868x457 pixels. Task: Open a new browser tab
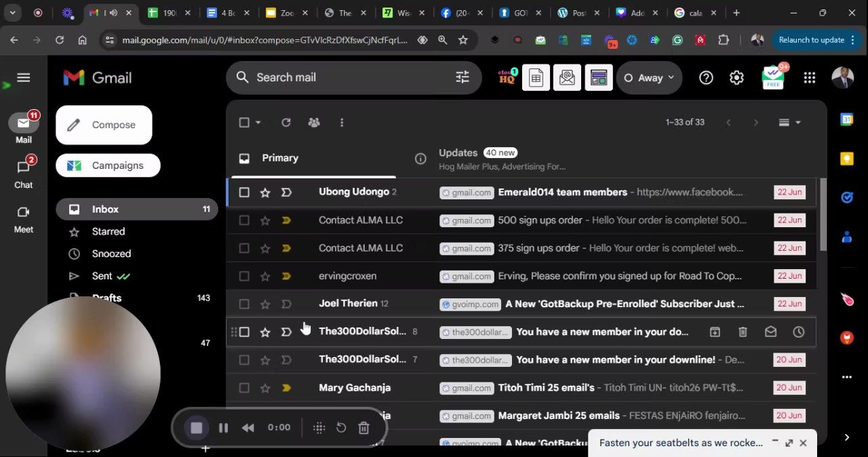tap(736, 13)
